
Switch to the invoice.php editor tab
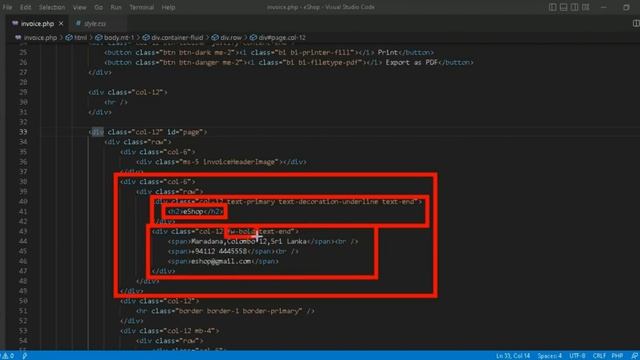pyautogui.click(x=37, y=24)
